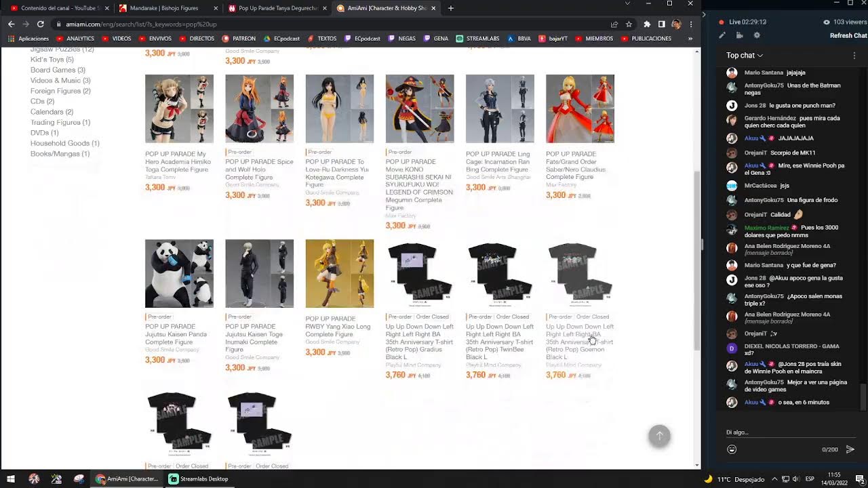
Task: Share this page from the address bar
Action: tap(614, 24)
